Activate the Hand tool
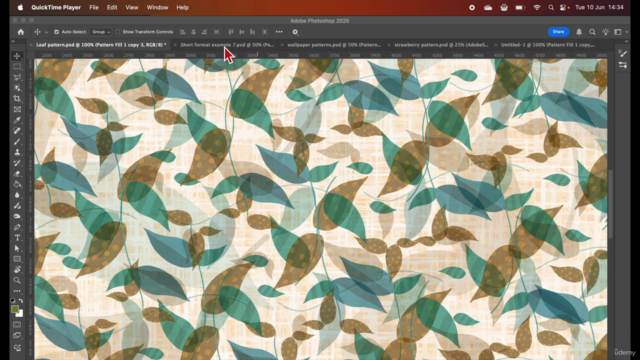Image resolution: width=640 pixels, height=360 pixels. pos(17,269)
